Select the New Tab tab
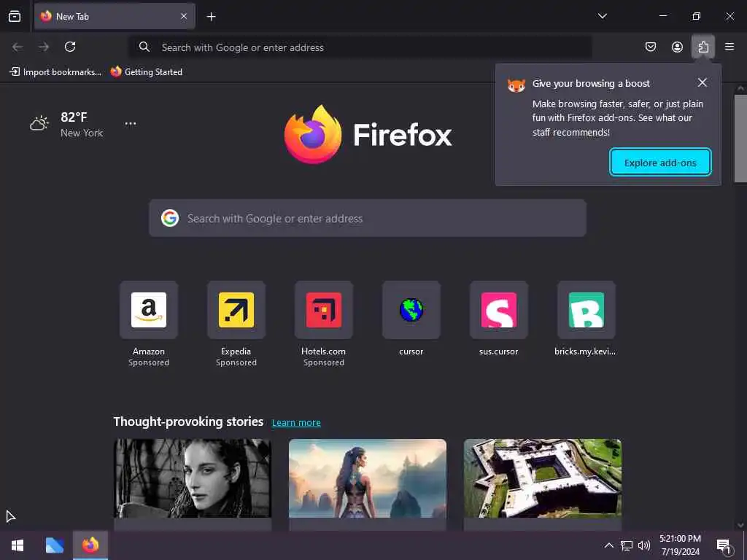This screenshot has width=747, height=560. 115,16
